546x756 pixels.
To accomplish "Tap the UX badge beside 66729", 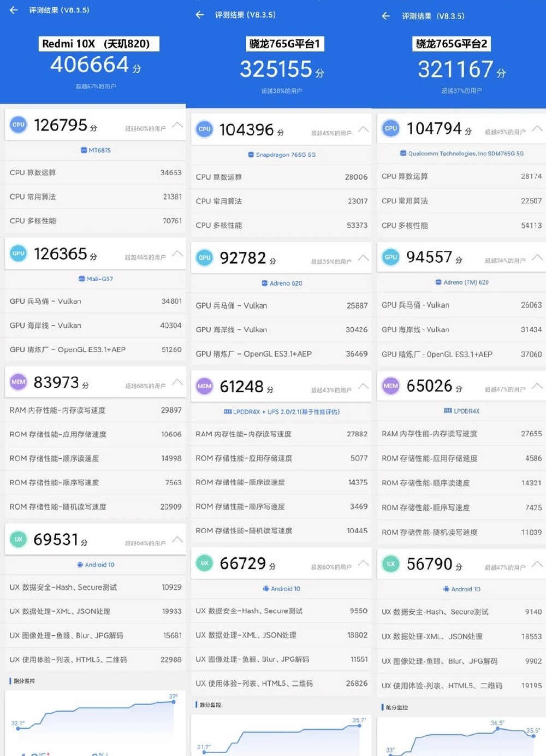I will (x=205, y=563).
